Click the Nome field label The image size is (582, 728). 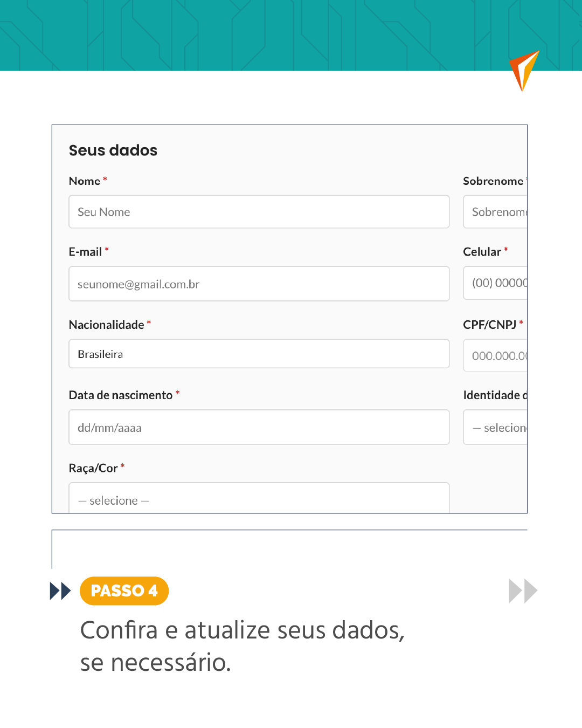[x=85, y=181]
